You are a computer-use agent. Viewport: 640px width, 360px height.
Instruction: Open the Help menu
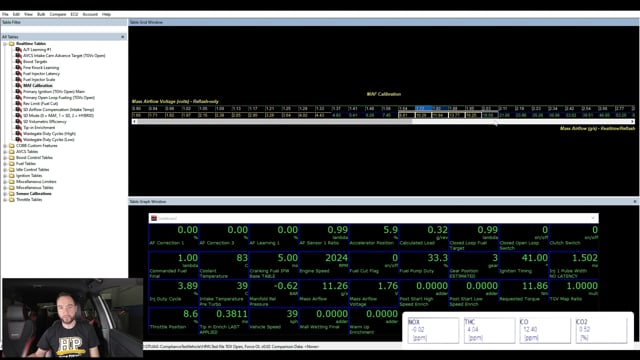pos(107,14)
